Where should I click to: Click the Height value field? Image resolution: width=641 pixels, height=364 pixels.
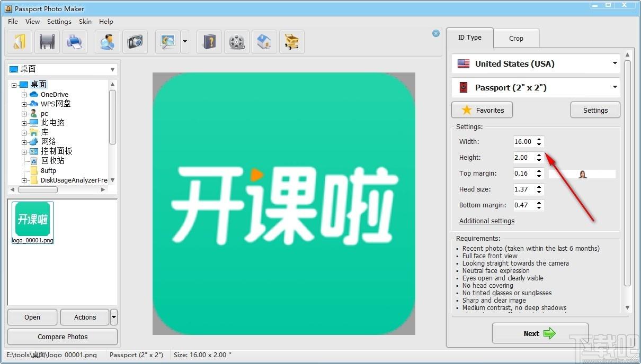point(524,157)
